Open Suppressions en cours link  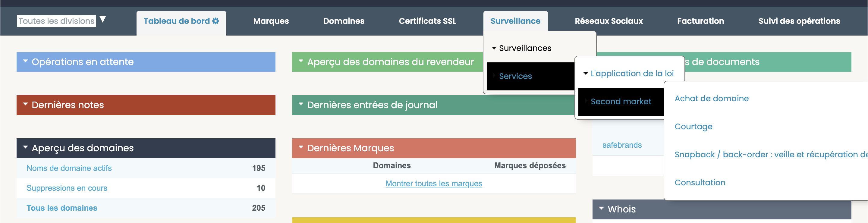coord(67,188)
